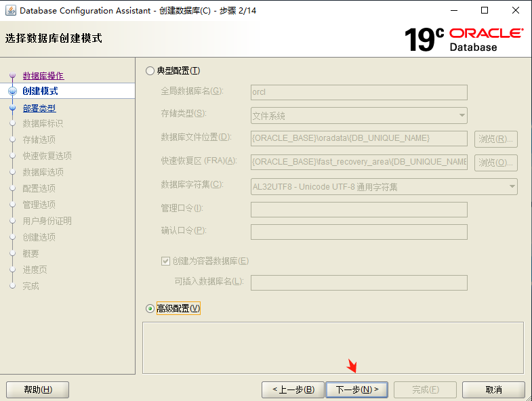Click the Oracle 19c Database logo
The height and width of the screenshot is (401, 532).
pyautogui.click(x=464, y=39)
